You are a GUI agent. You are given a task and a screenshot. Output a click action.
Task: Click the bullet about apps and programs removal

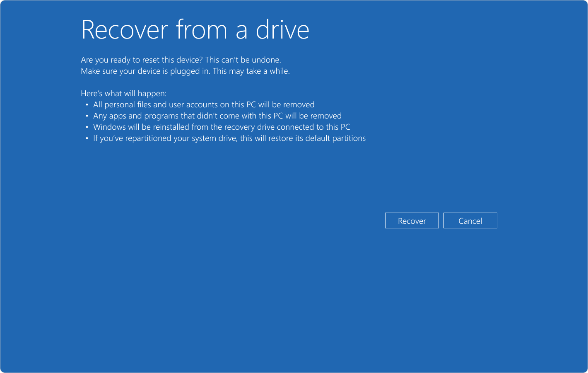[217, 116]
